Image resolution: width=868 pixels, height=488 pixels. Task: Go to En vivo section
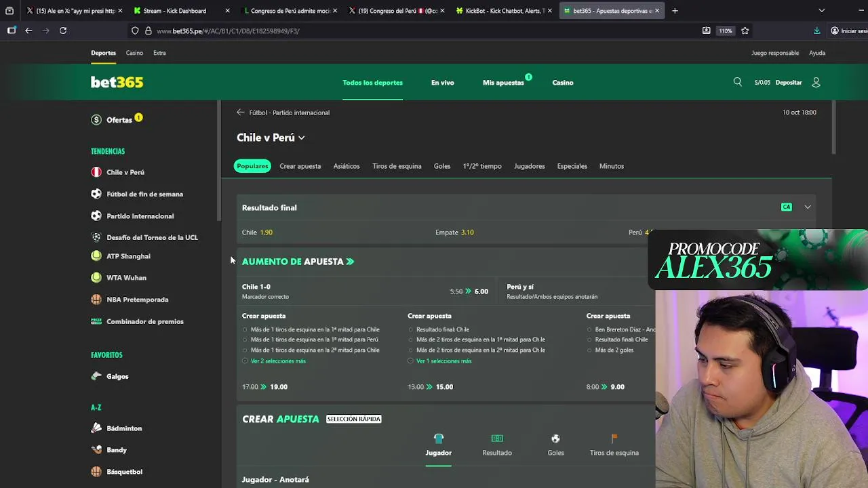443,83
